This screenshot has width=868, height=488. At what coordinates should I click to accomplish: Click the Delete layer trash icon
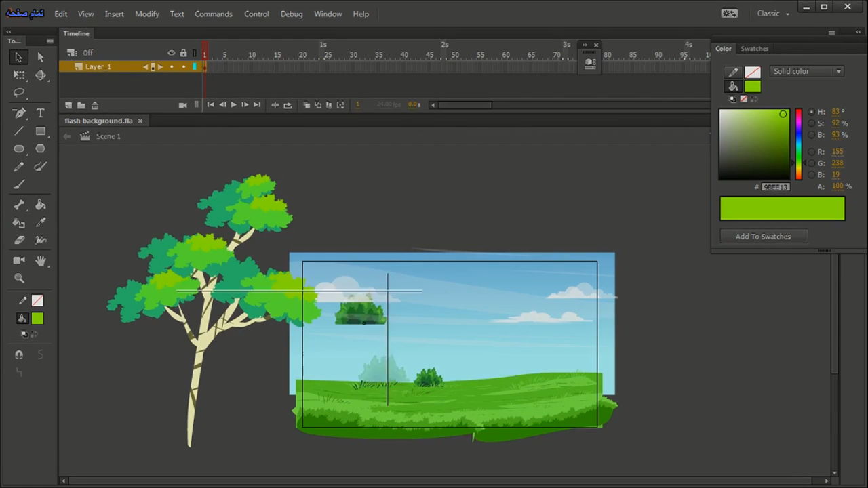pyautogui.click(x=95, y=105)
